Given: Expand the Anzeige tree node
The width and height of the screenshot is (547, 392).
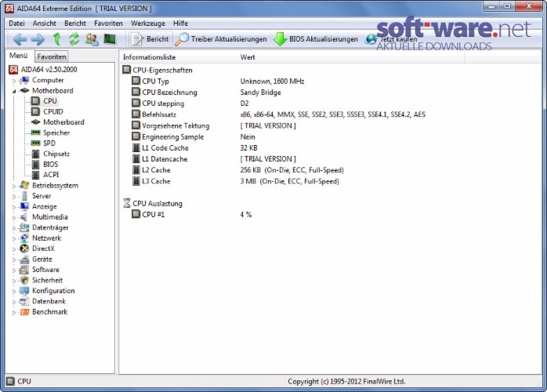Looking at the screenshot, I should (14, 207).
